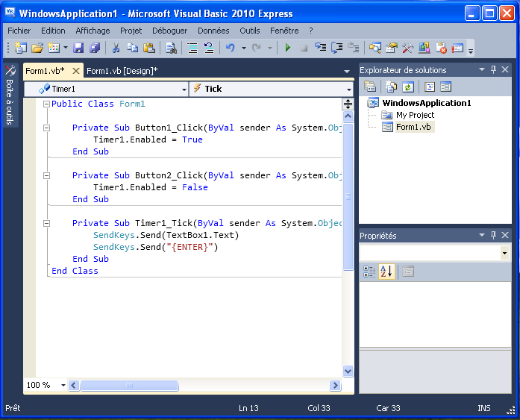Refresh the Solution Explorer

[408, 87]
